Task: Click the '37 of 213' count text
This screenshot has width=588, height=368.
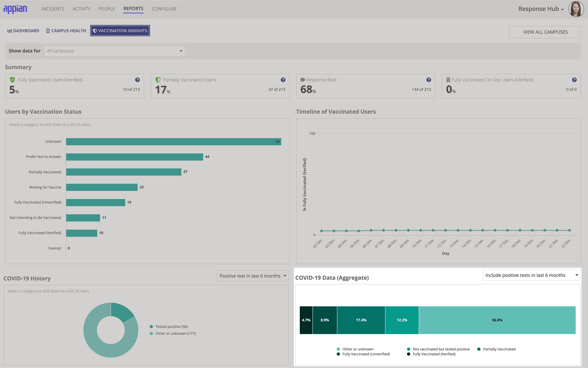Action: click(277, 89)
